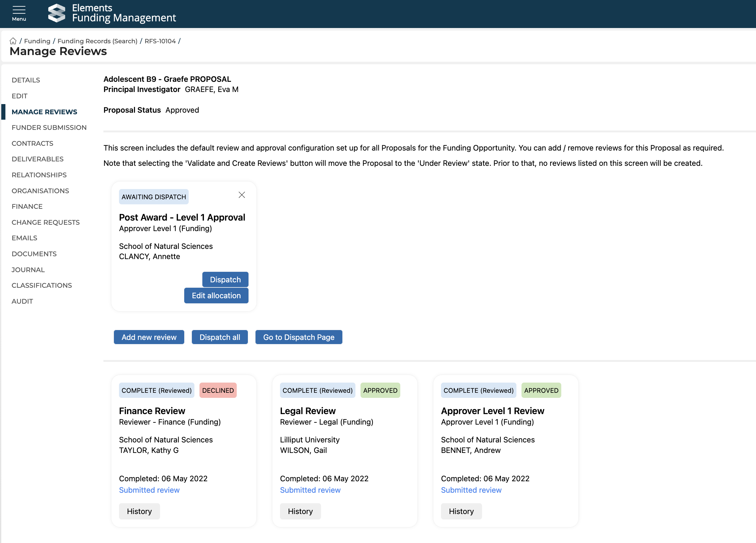This screenshot has height=543, width=756.
Task: Open the Deliverables sidebar item
Action: [x=37, y=159]
